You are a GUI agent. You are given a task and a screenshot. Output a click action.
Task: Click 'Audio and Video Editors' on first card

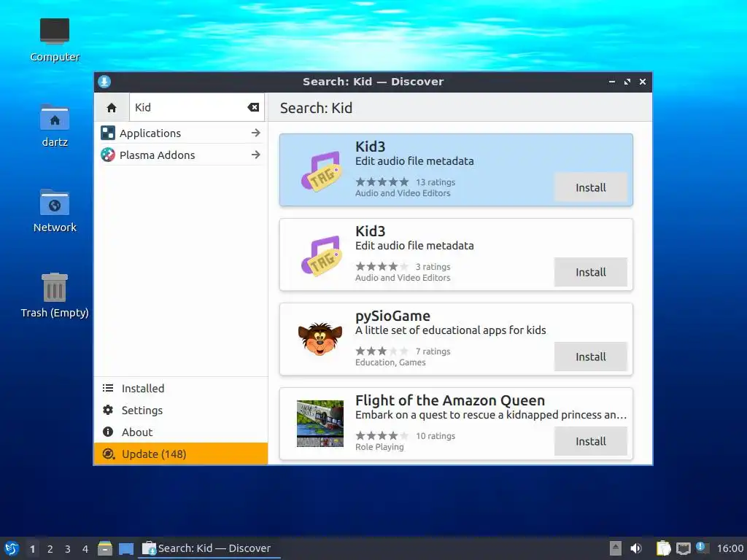tap(403, 193)
